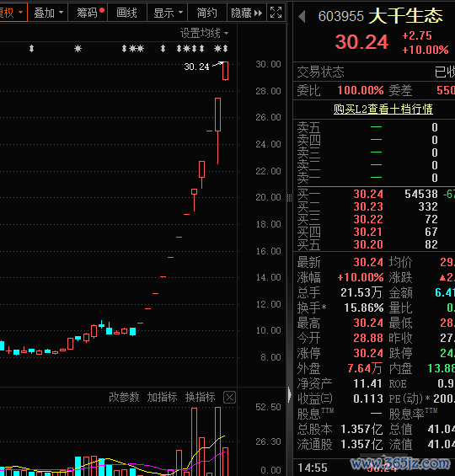This screenshot has height=476, width=455.
Task: Open the 购买L2查看十档行情 link
Action: click(383, 109)
